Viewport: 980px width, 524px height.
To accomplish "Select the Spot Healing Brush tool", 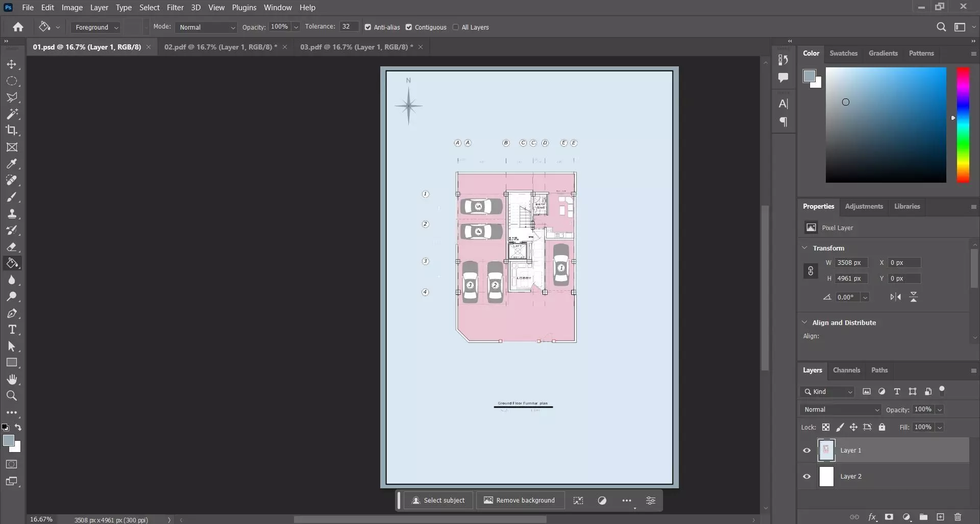I will point(12,180).
